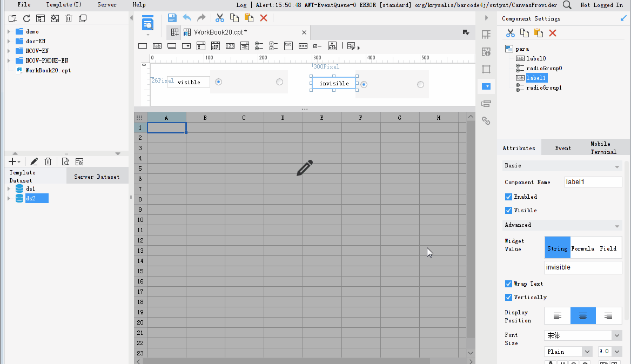Select the Date editor widget tool
Screen dimensions: 631x364
[215, 45]
